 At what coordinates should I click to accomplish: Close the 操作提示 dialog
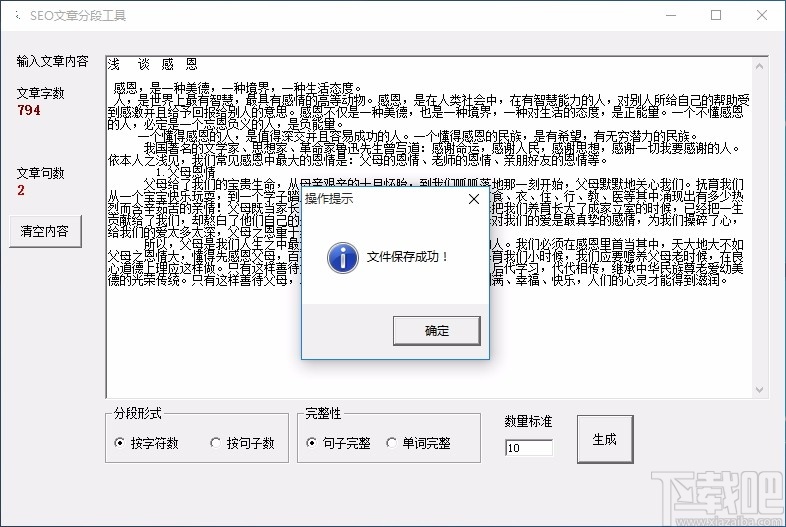(x=474, y=199)
